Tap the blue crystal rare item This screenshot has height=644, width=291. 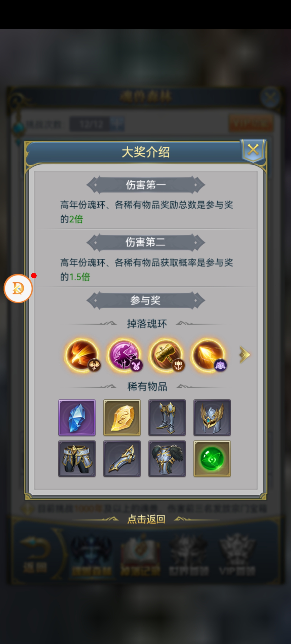tap(77, 418)
